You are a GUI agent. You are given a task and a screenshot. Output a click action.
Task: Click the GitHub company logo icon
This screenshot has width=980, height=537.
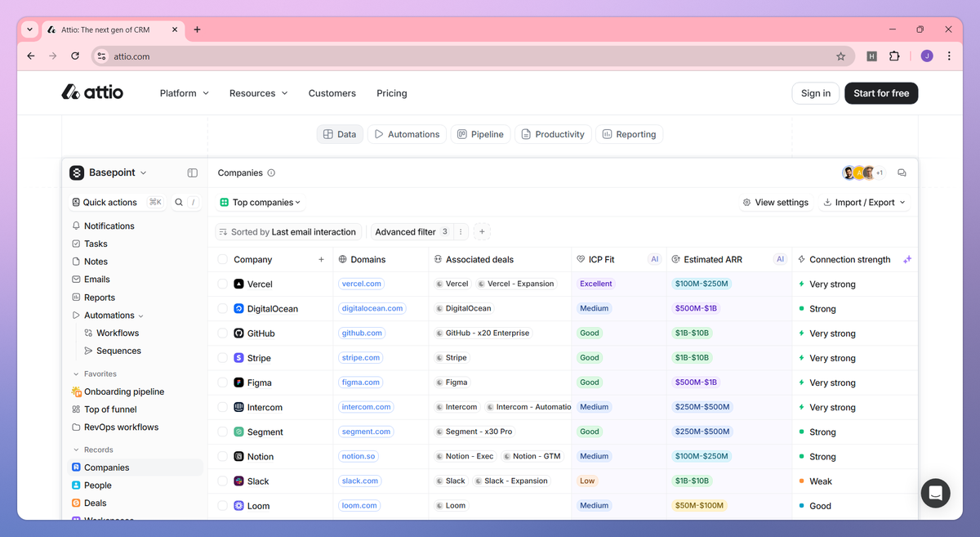239,333
